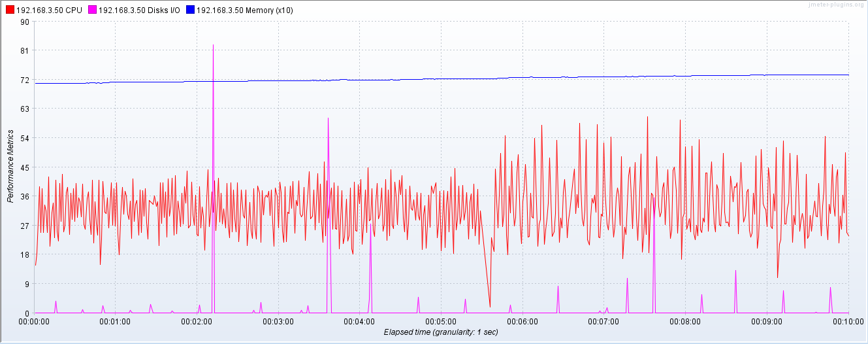Click the 00:00:00 time axis label

pyautogui.click(x=34, y=322)
